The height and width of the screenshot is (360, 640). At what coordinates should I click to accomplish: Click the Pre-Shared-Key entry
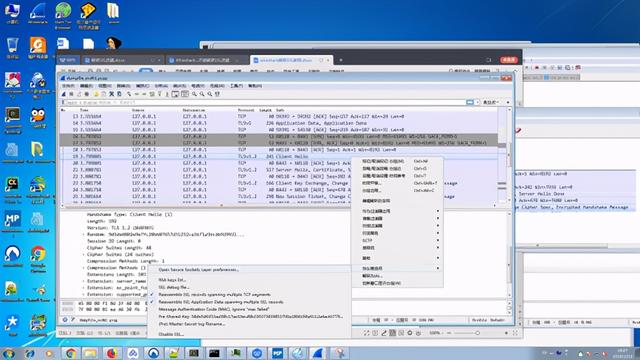pos(250,317)
